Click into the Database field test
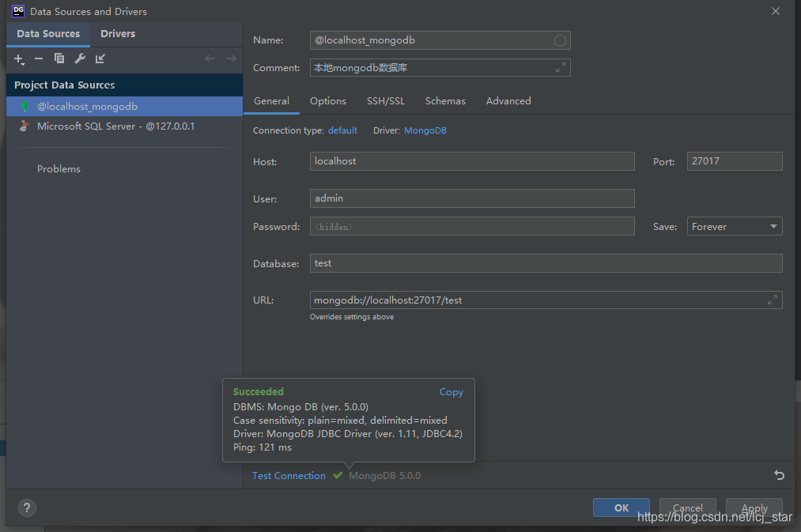This screenshot has height=532, width=801. point(546,263)
